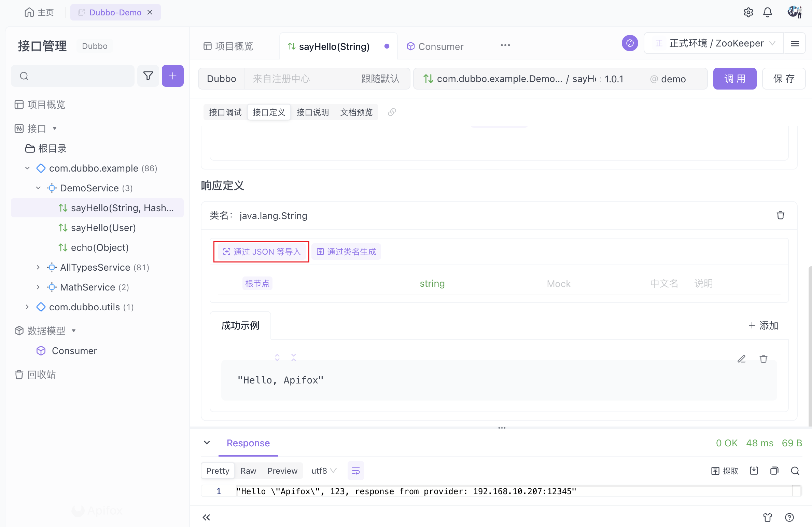812x527 pixels.
Task: Toggle word wrap in response viewer
Action: tap(355, 471)
